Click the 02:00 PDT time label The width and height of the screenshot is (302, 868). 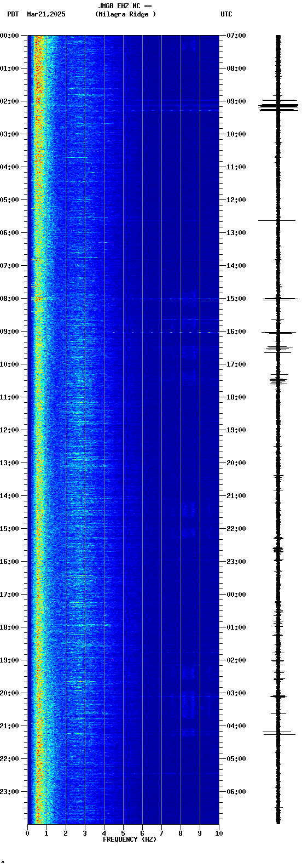pyautogui.click(x=10, y=101)
